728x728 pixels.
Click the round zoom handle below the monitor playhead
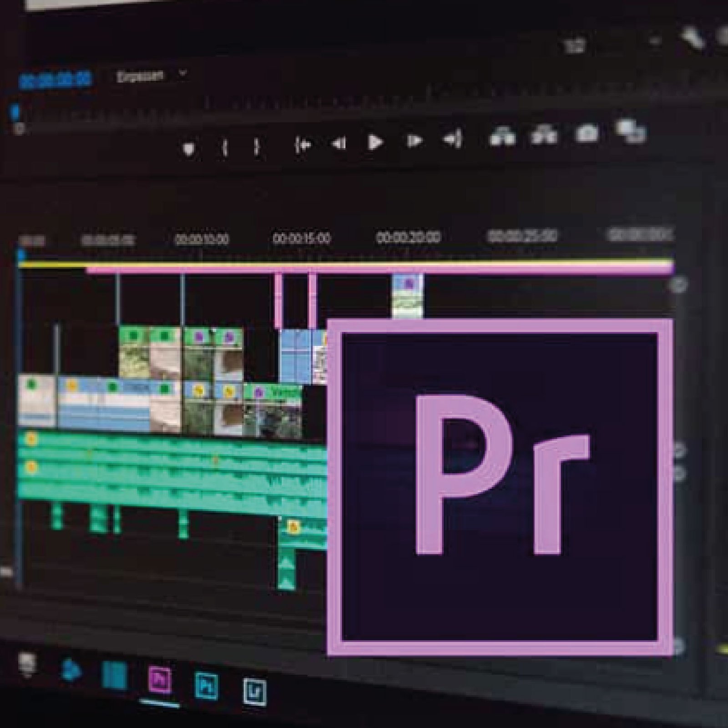tap(19, 129)
